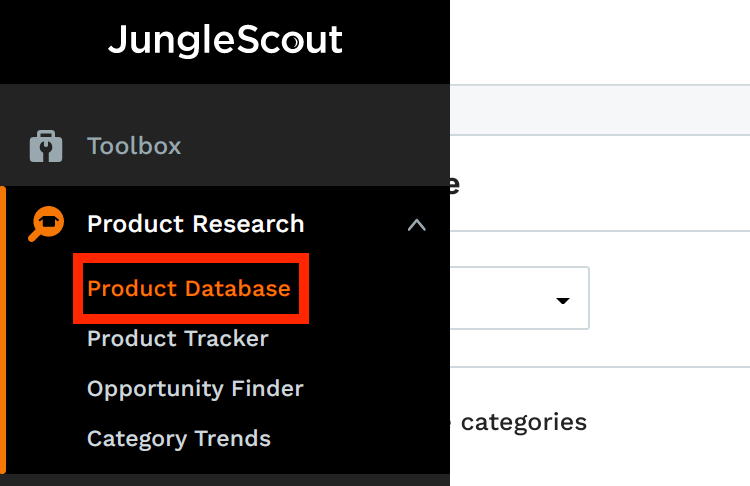
Task: Click the JungleScout logo
Action: point(225,40)
